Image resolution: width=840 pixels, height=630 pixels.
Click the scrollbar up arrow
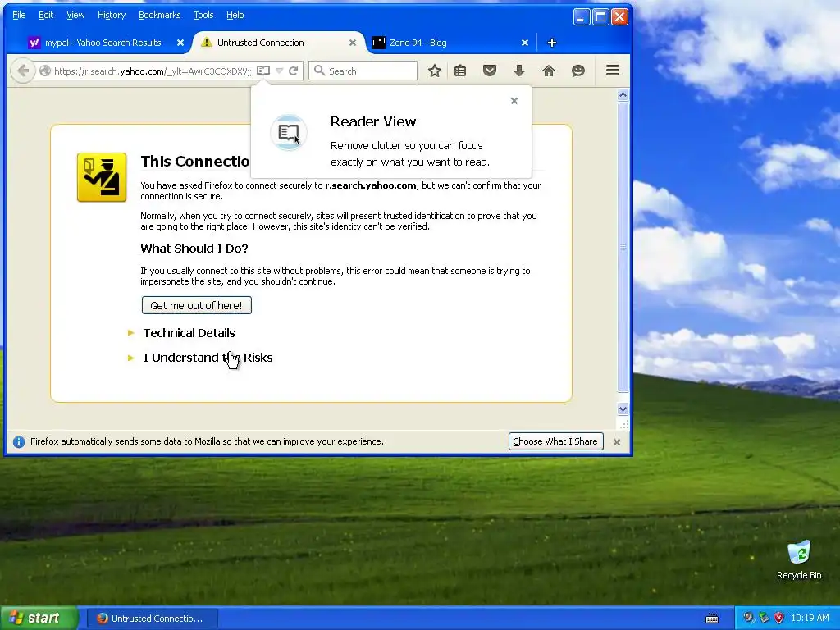pyautogui.click(x=623, y=95)
